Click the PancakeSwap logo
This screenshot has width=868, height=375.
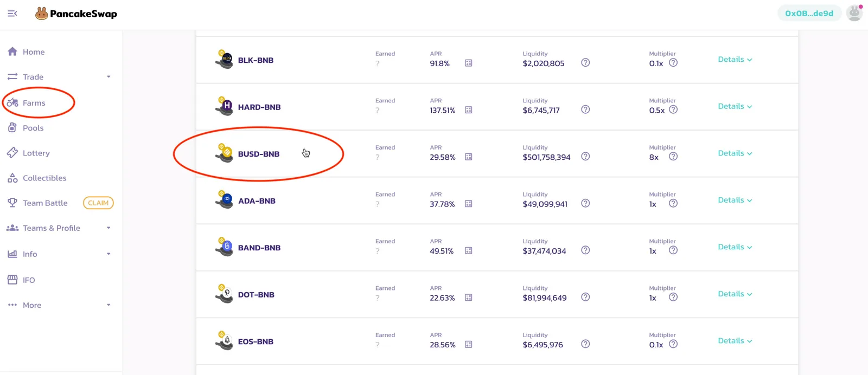(x=76, y=14)
